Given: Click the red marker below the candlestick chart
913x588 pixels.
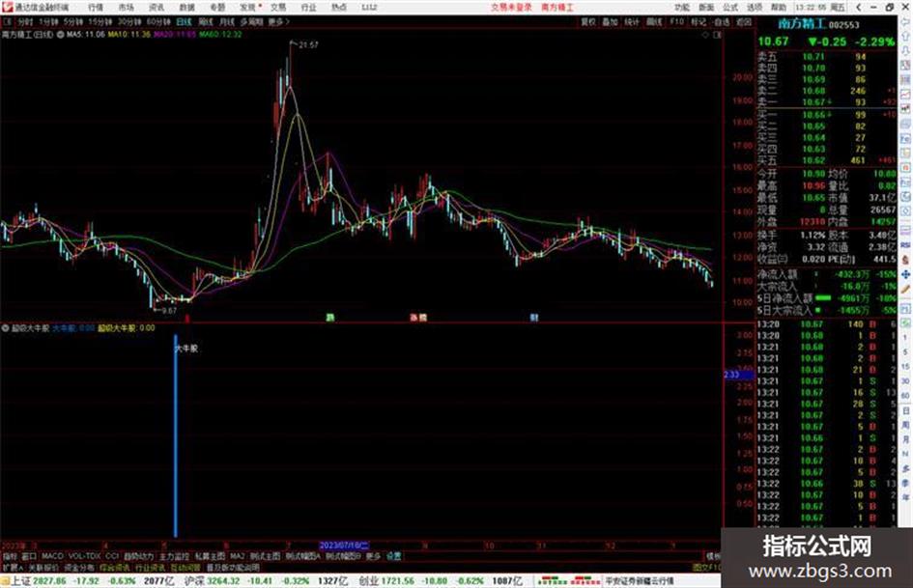Looking at the screenshot, I should coord(187,318).
